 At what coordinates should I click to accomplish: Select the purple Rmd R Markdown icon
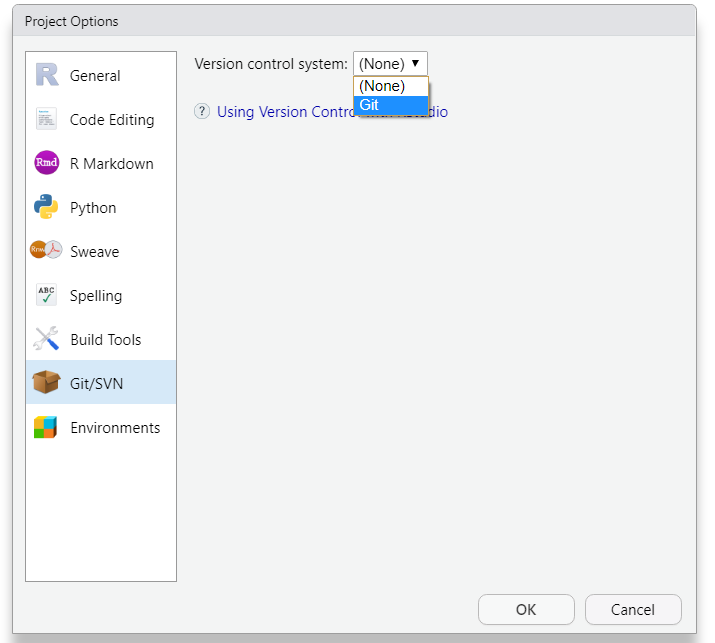[x=46, y=164]
